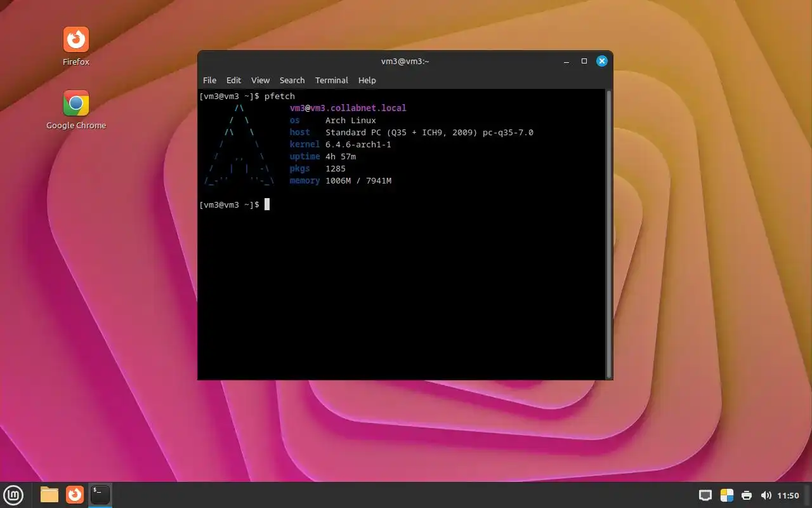
Task: Launch Firefox from the taskbar
Action: [x=75, y=495]
